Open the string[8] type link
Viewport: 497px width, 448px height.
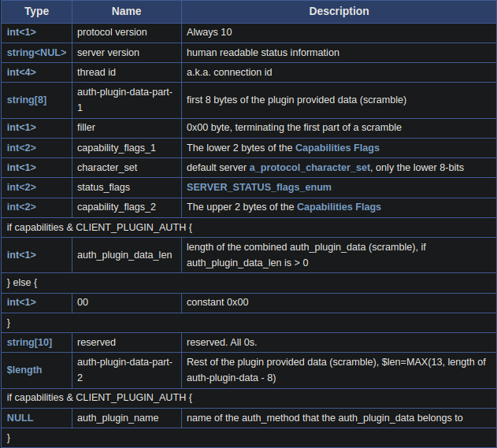click(x=27, y=100)
